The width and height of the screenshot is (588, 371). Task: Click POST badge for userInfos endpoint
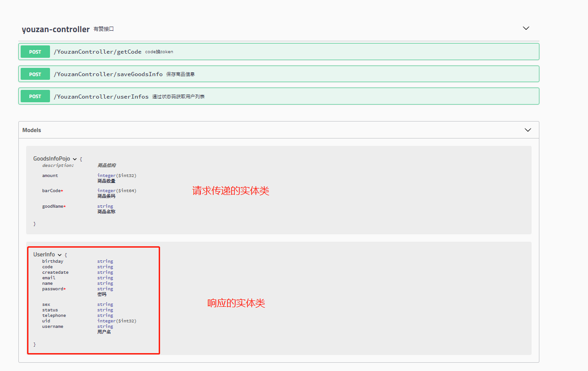tap(35, 96)
